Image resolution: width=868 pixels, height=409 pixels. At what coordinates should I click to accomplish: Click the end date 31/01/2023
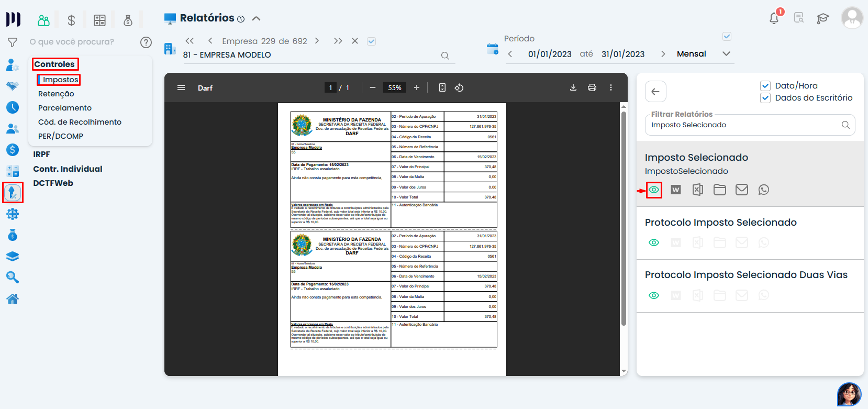point(623,54)
